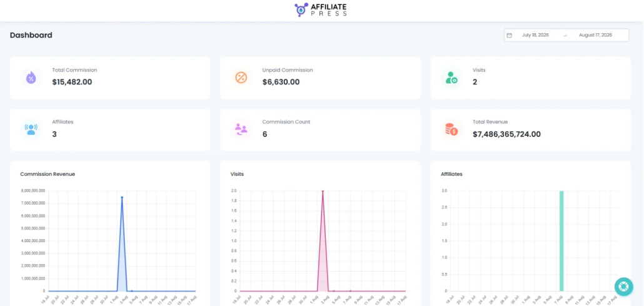
Task: Click the AffiliatePress logo in the header
Action: (x=321, y=10)
